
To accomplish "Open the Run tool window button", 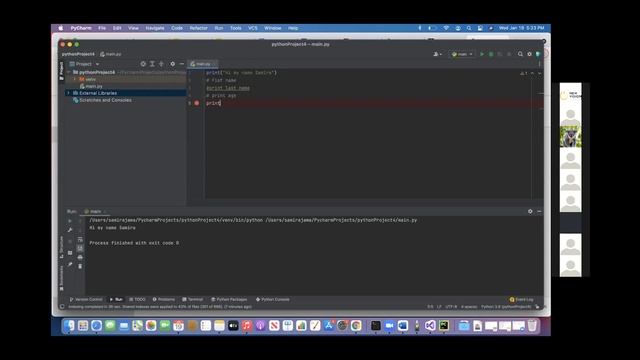I will click(116, 300).
